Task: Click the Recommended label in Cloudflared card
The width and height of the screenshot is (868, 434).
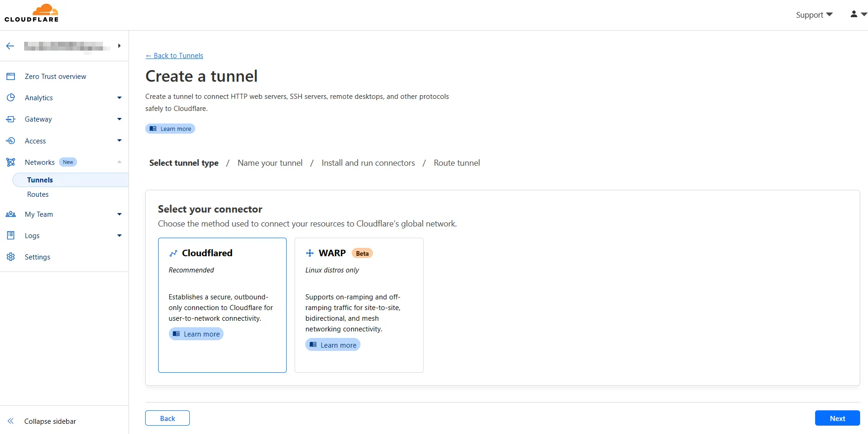Action: 191,270
